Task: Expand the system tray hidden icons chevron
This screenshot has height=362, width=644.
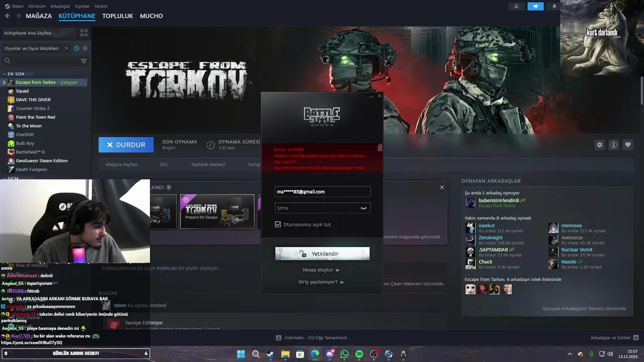Action: (x=570, y=354)
